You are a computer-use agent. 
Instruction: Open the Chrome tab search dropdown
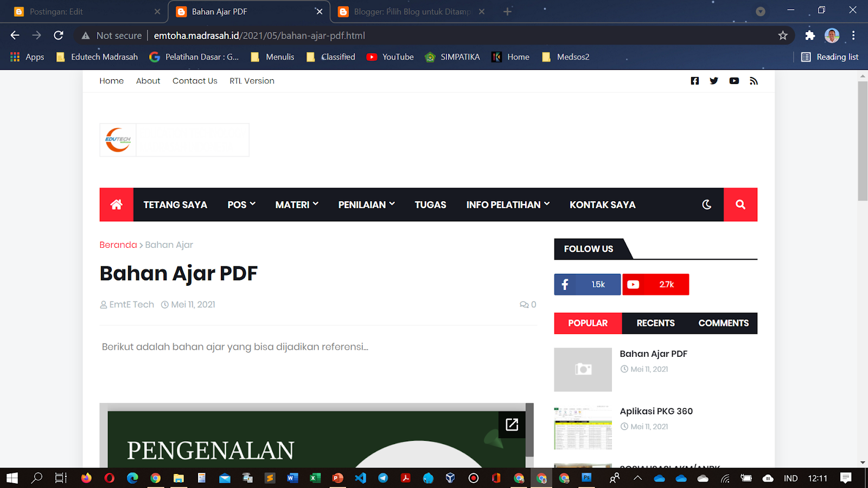761,11
